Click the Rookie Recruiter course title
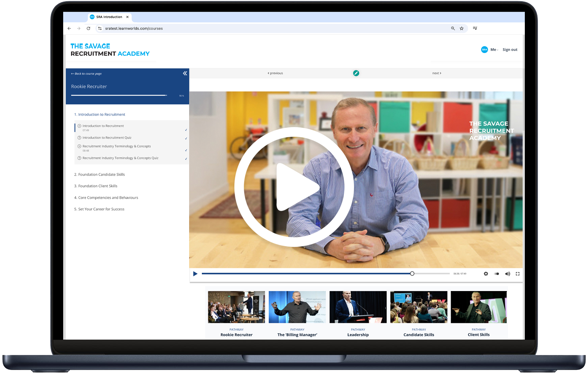The image size is (588, 374). tap(89, 86)
